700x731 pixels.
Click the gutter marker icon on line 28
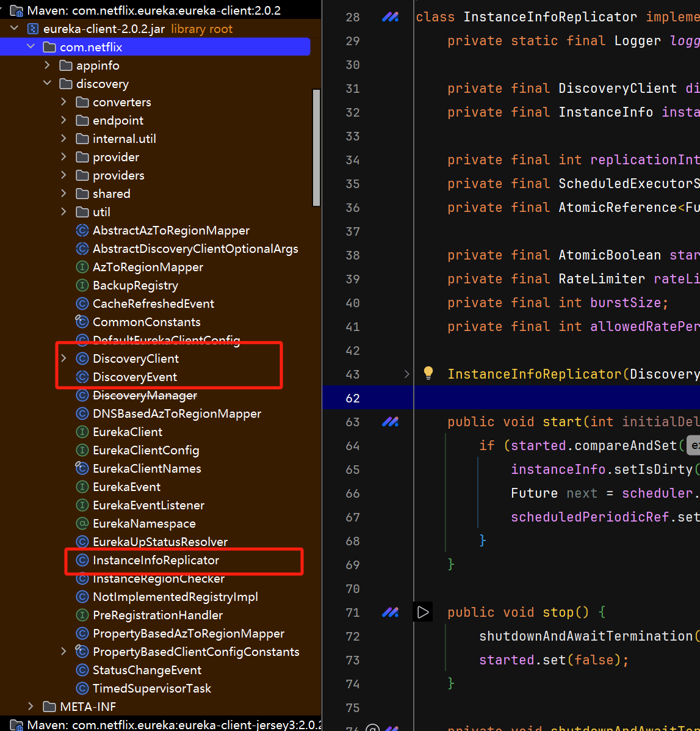click(390, 17)
